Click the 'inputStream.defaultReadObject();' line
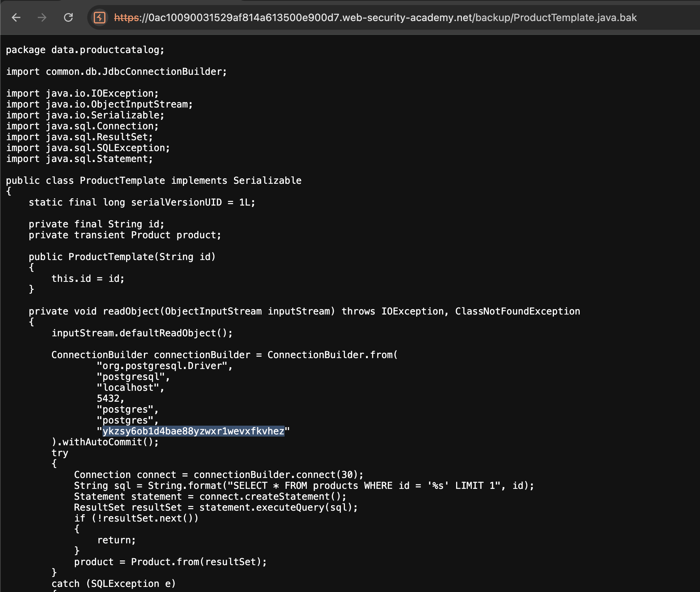Screen dimensions: 700x592 tap(142, 333)
